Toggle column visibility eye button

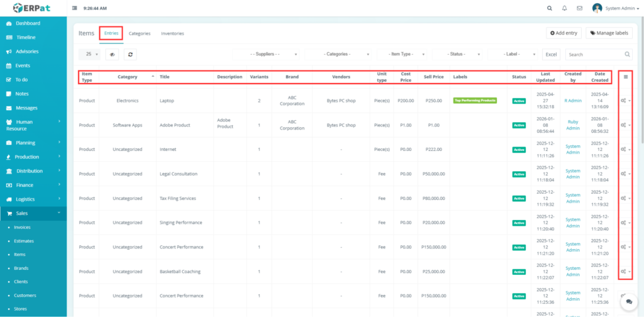[112, 55]
